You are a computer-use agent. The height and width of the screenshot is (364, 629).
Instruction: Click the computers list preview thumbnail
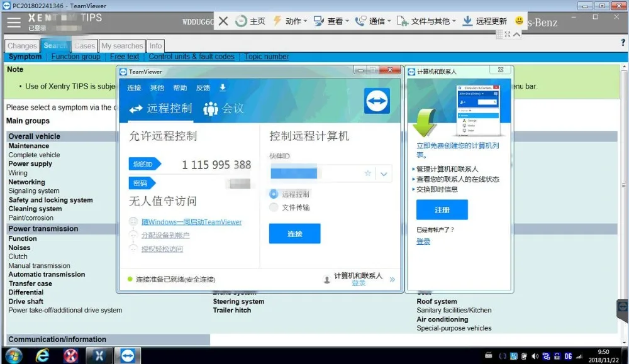[x=478, y=110]
